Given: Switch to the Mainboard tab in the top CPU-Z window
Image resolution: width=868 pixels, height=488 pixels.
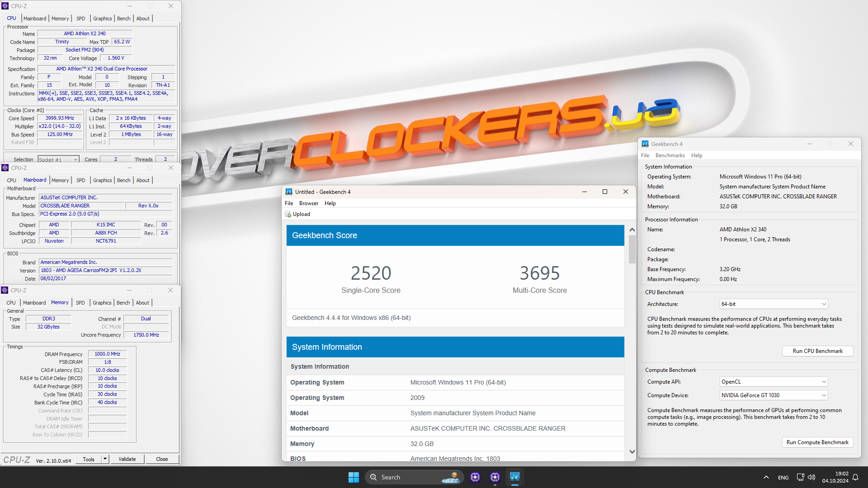Looking at the screenshot, I should (x=35, y=19).
